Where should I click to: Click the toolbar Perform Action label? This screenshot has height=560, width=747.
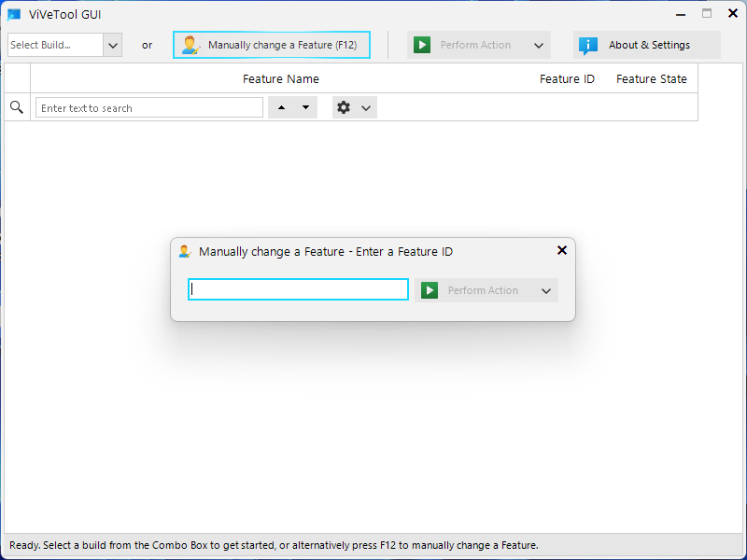pyautogui.click(x=475, y=45)
